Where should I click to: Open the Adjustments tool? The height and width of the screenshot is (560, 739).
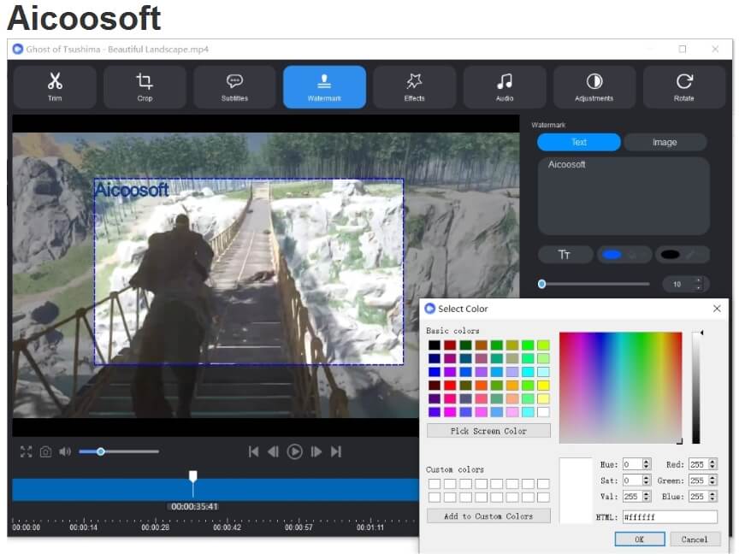pyautogui.click(x=594, y=87)
